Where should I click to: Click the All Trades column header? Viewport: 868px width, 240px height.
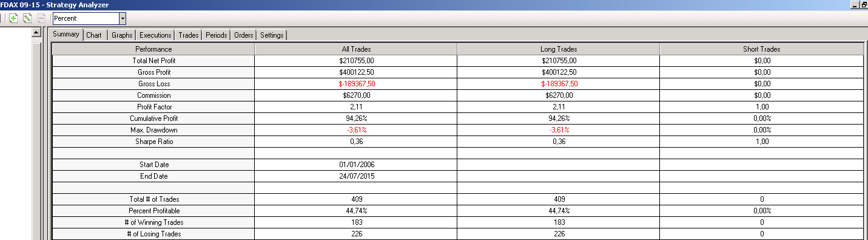(x=356, y=49)
